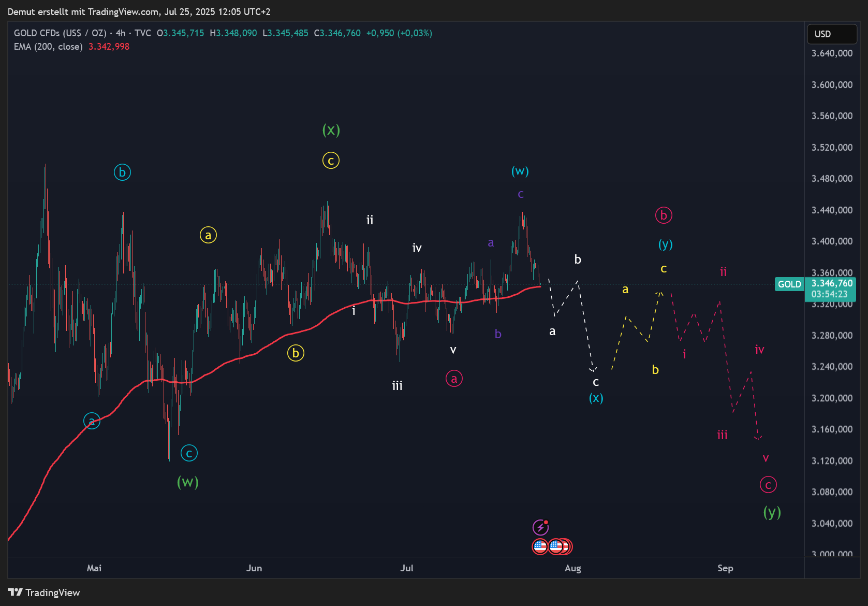Click the 3.400,000 price scale level
The image size is (868, 606).
coord(832,241)
